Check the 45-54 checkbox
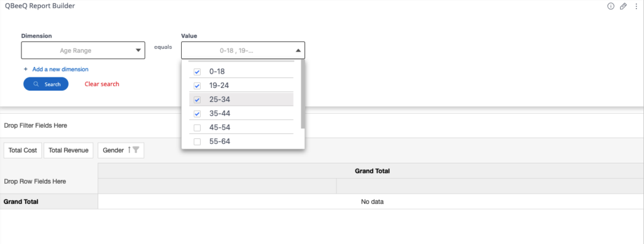Image resolution: width=644 pixels, height=244 pixels. click(x=197, y=128)
